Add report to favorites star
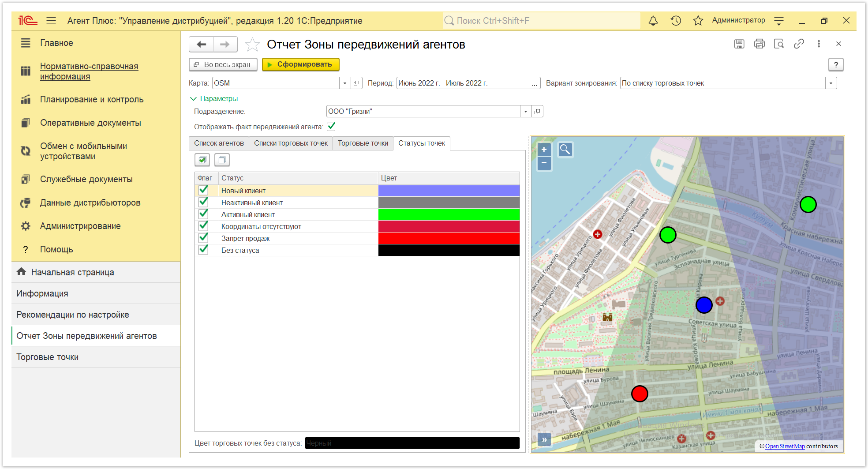Viewport: 868px width, 469px height. 252,45
